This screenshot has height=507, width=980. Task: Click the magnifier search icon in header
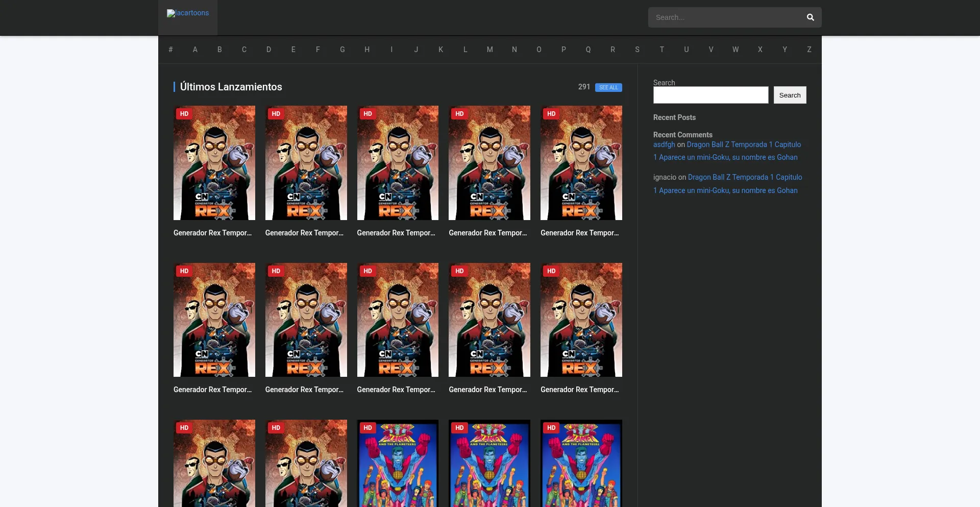pos(810,17)
